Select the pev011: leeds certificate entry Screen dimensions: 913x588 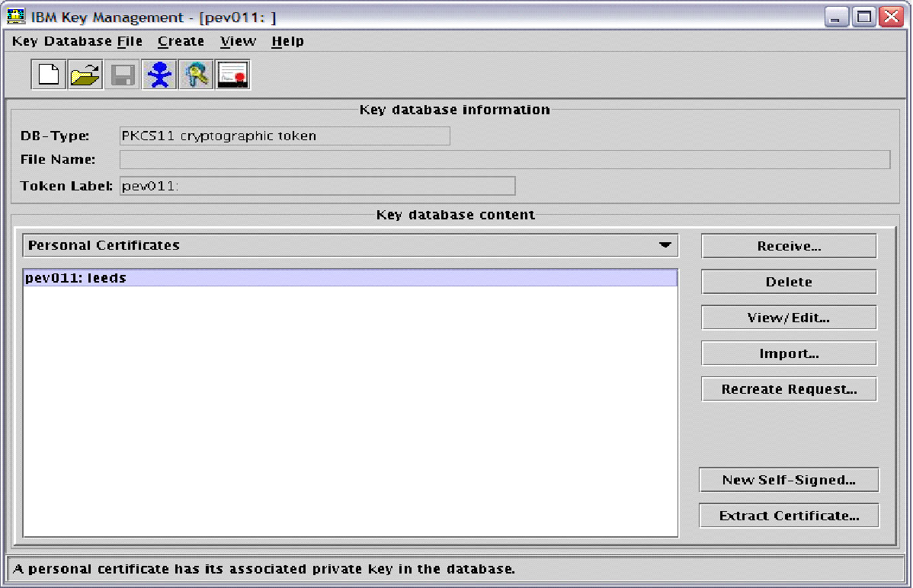pos(350,278)
